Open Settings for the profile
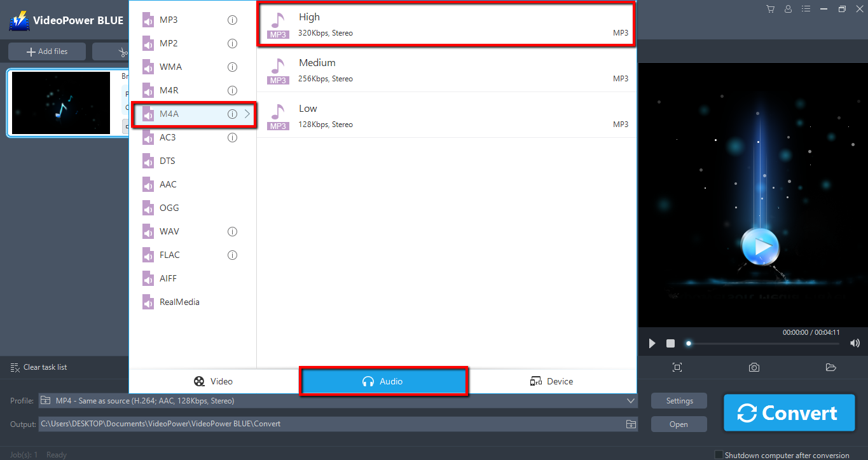868x460 pixels. tap(679, 401)
